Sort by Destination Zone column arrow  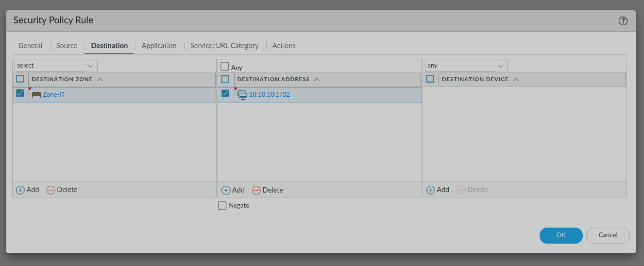[x=100, y=79]
